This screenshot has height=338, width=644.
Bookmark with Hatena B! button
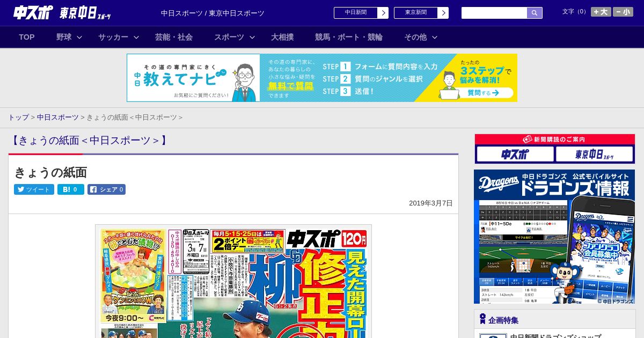(x=71, y=189)
